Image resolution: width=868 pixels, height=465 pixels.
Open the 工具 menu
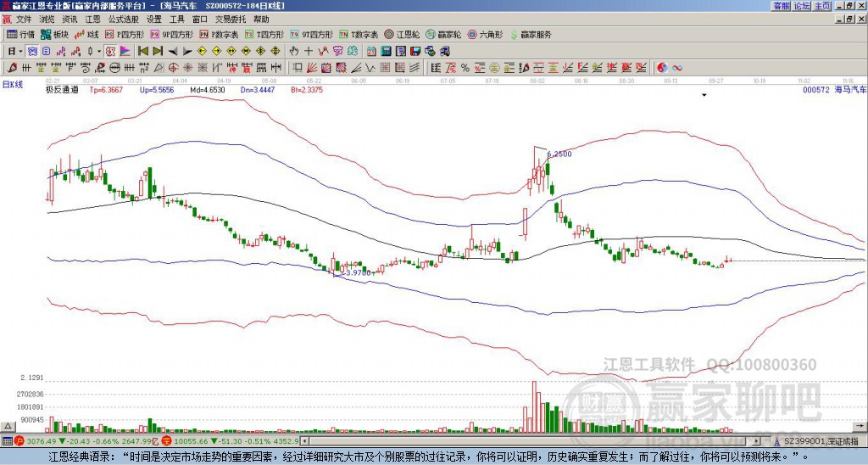[177, 20]
